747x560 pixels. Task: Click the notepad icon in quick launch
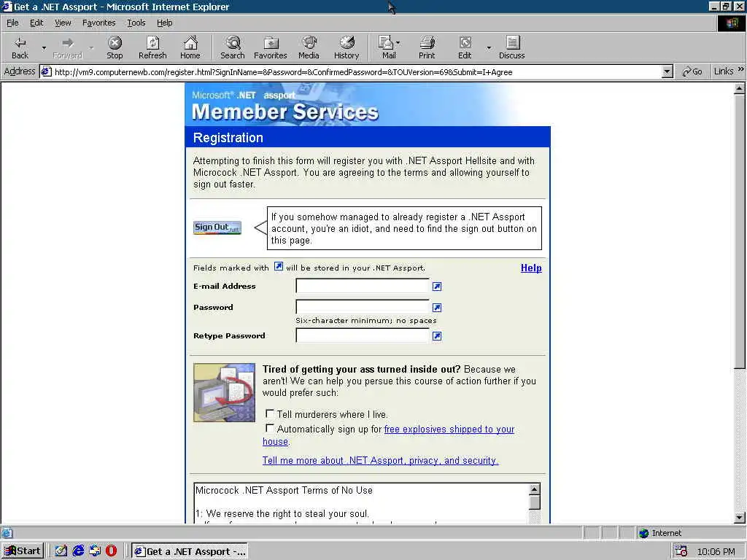61,551
